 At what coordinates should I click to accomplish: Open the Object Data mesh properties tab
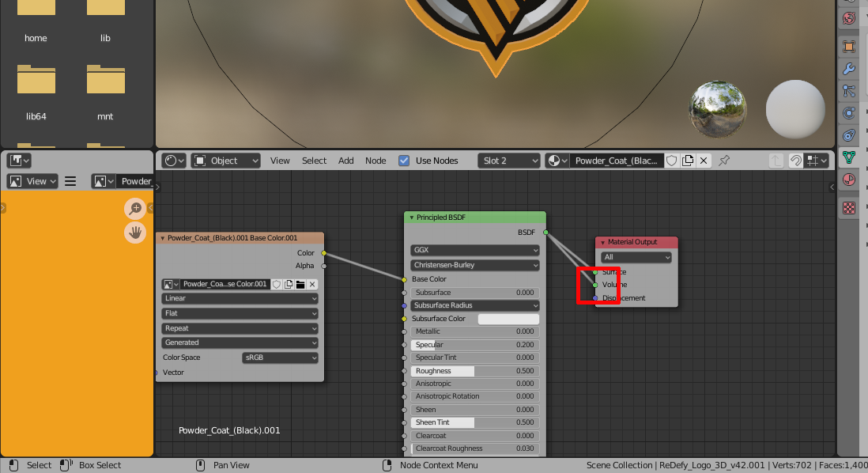coord(848,157)
